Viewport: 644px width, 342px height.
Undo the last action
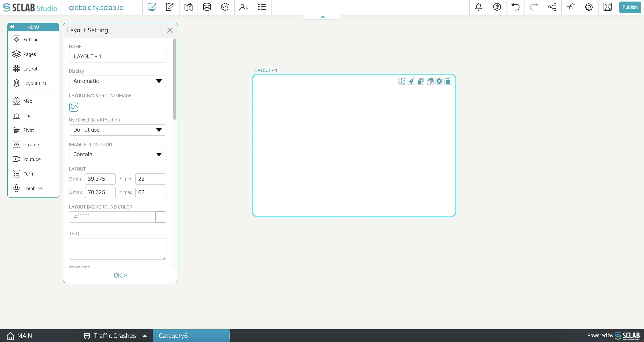point(515,7)
